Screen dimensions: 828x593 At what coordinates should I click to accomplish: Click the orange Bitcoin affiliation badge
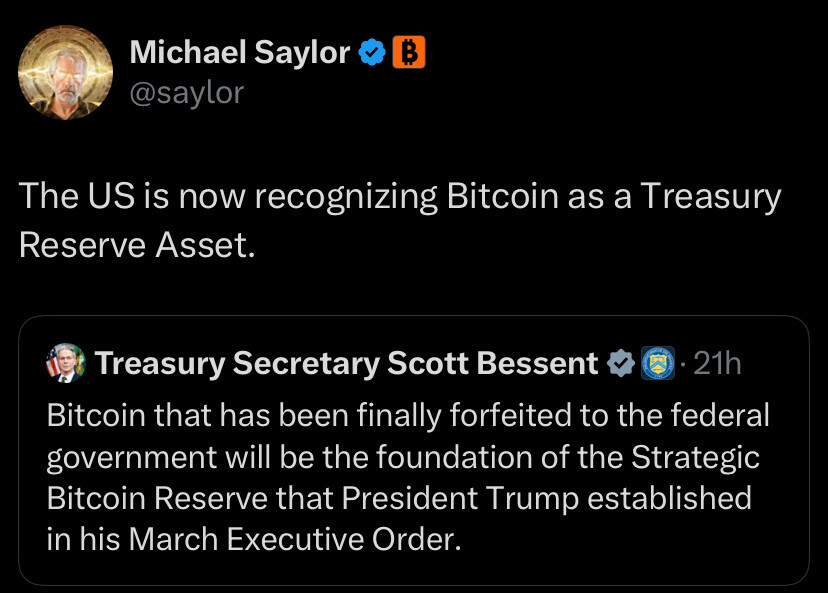[x=409, y=52]
